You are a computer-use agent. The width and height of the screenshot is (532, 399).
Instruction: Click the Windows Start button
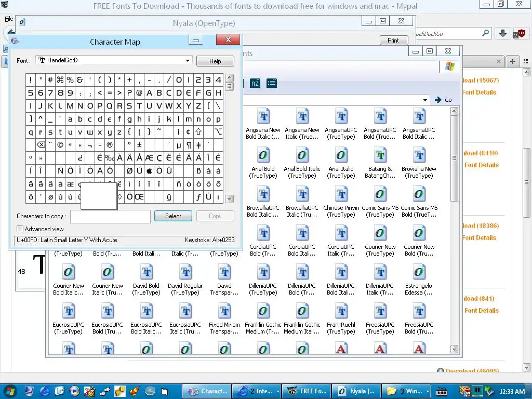9,391
